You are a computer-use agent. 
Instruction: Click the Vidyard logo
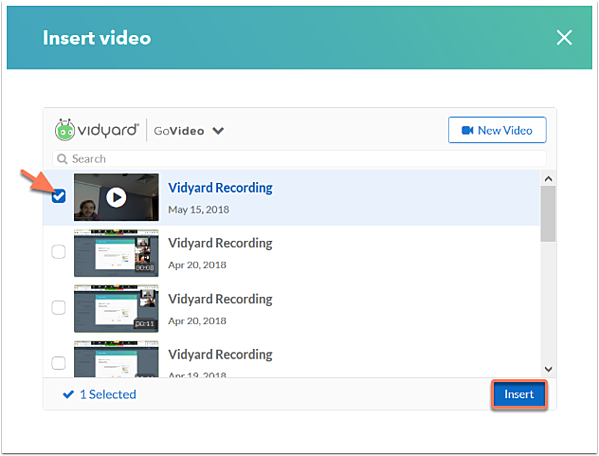(x=97, y=130)
